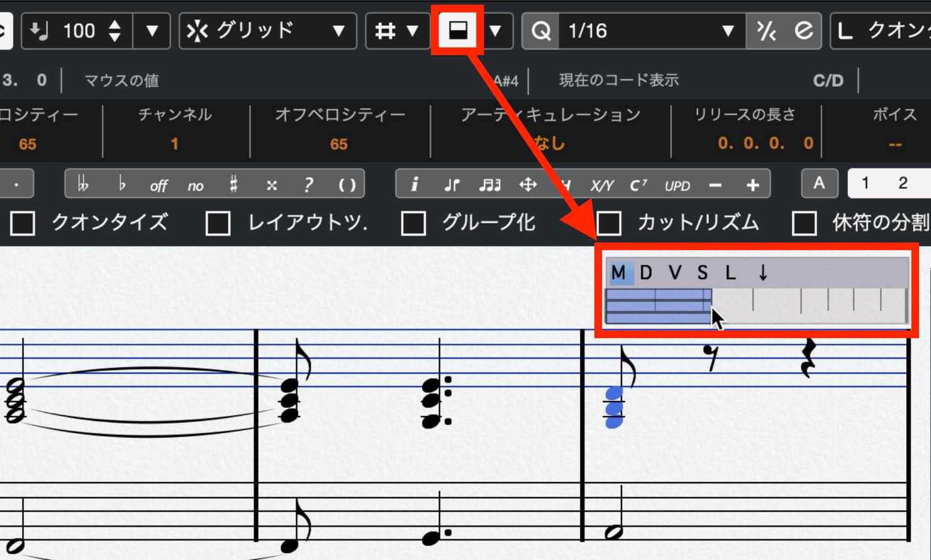This screenshot has width=931, height=560.
Task: Open the grid type dropdown arrow
Action: tap(413, 30)
